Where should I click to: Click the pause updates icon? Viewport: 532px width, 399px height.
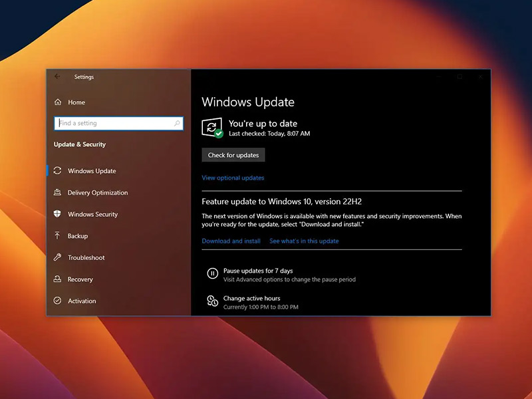[212, 273]
